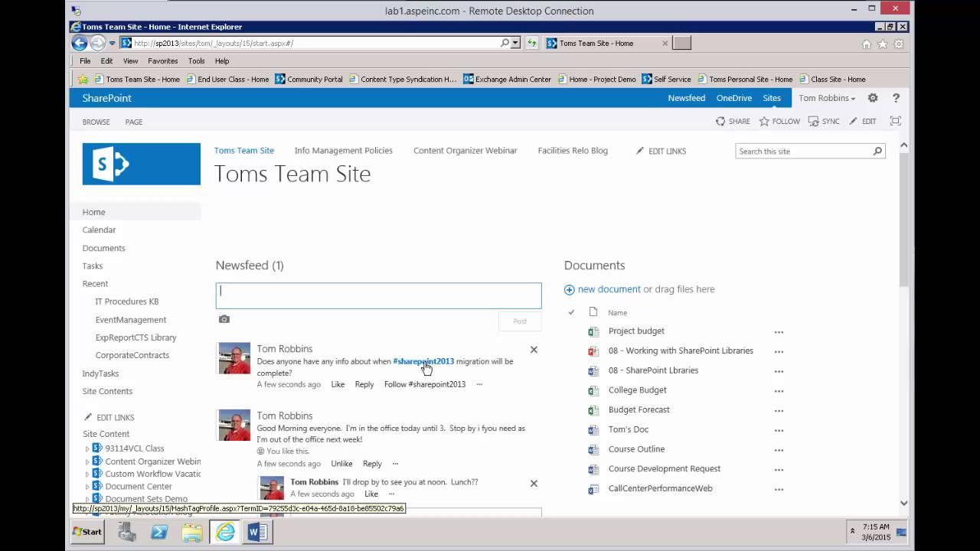
Task: Open the Tom Robbins account dropdown
Action: [827, 98]
